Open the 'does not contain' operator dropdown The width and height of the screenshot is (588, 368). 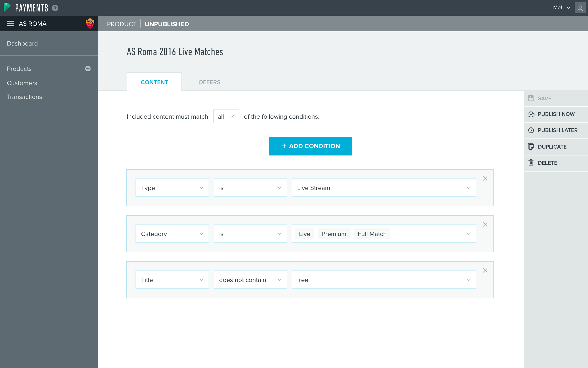[250, 280]
